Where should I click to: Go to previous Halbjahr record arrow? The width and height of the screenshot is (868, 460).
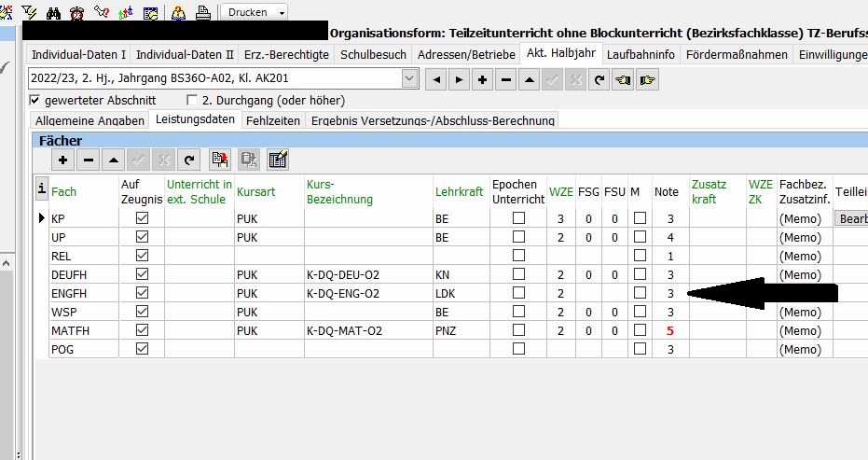click(436, 80)
